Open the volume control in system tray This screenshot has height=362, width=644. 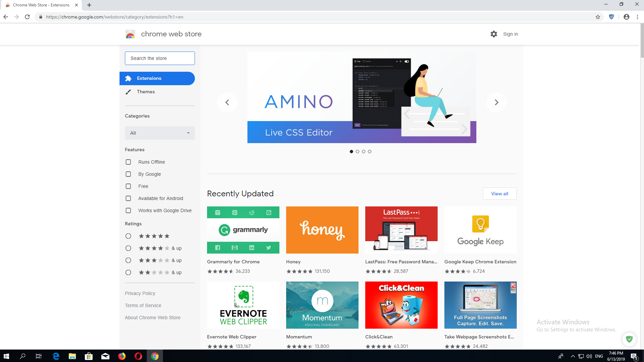coord(589,356)
